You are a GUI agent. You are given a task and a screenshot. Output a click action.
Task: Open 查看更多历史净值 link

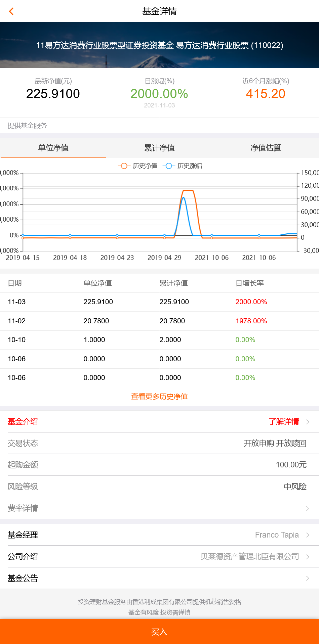(159, 397)
